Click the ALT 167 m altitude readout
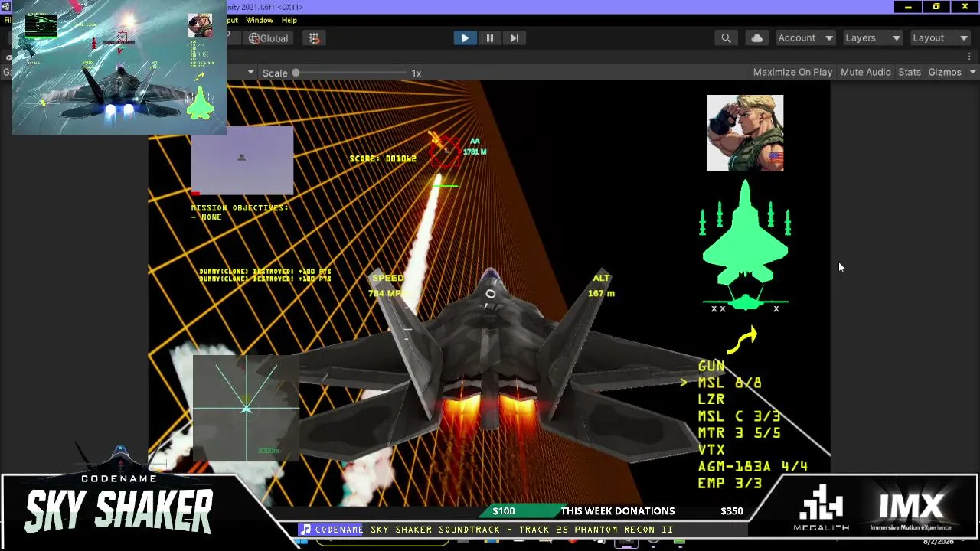This screenshot has height=551, width=980. point(601,285)
